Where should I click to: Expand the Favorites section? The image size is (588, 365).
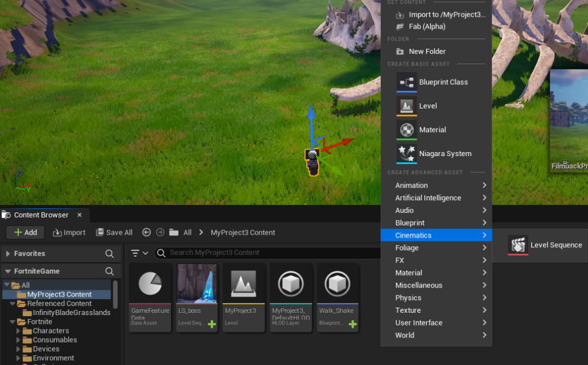point(8,254)
